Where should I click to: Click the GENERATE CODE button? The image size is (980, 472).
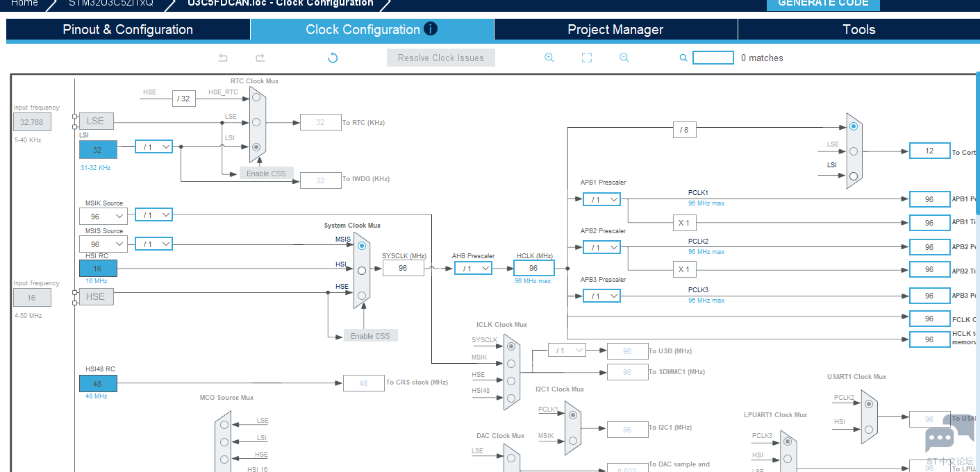coord(823,4)
